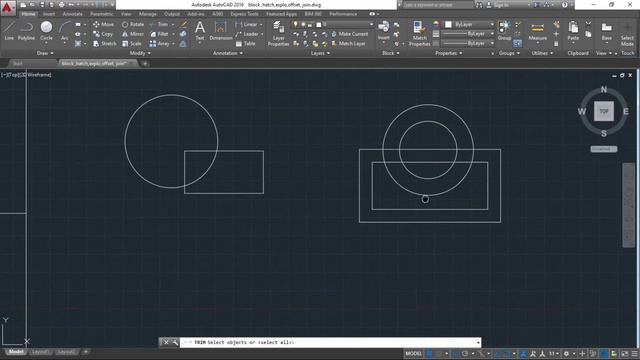640x360 pixels.
Task: Open the layer selection dropdown
Action: pyautogui.click(x=333, y=24)
